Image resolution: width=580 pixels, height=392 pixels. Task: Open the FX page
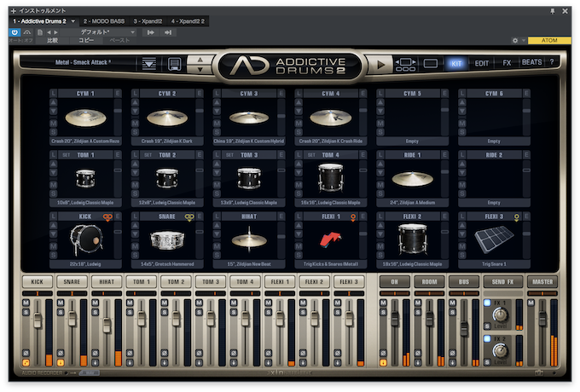[x=507, y=63]
